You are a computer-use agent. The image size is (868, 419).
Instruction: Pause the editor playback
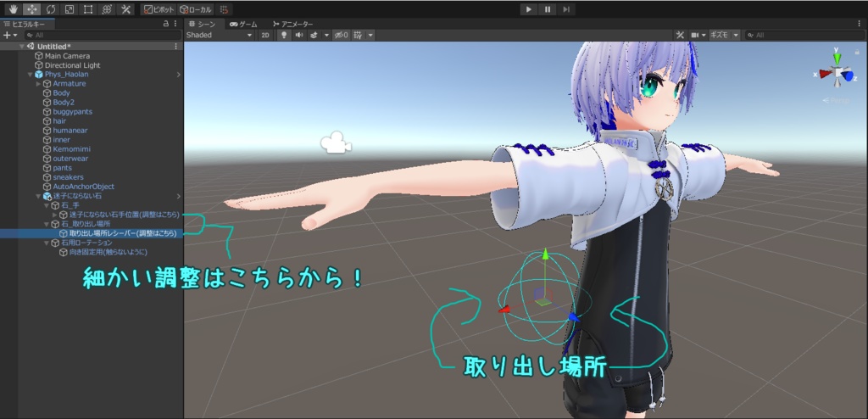pyautogui.click(x=547, y=9)
